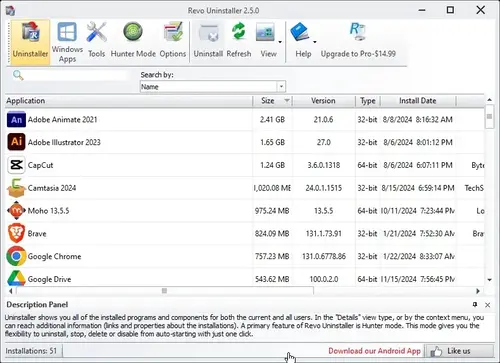Click the vertical scrollbar down arrow
Viewport: 500px width, 363px height.
click(489, 280)
